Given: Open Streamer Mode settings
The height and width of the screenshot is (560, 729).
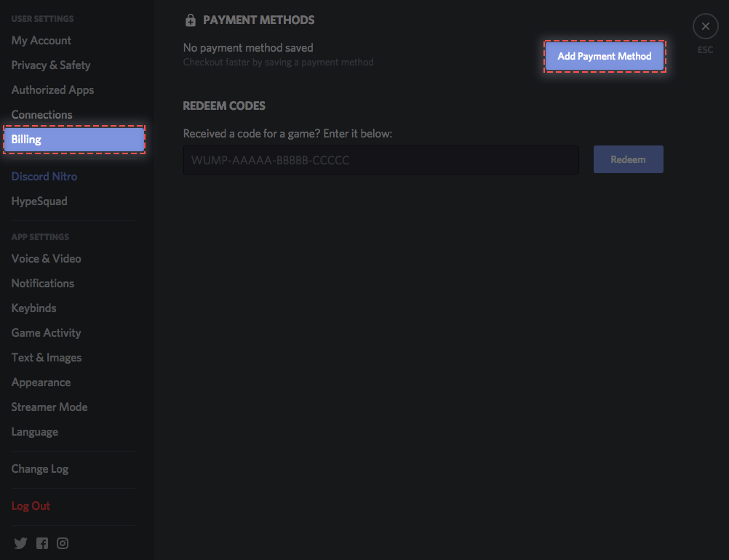Looking at the screenshot, I should [x=49, y=407].
